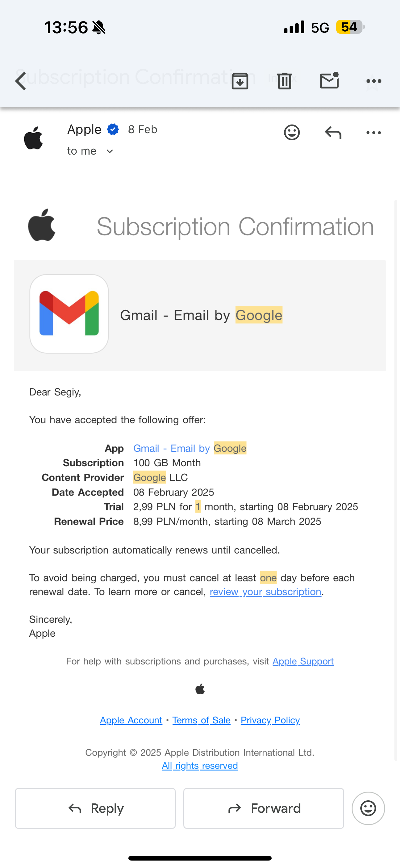400x868 pixels.
Task: Archive this email
Action: (240, 81)
